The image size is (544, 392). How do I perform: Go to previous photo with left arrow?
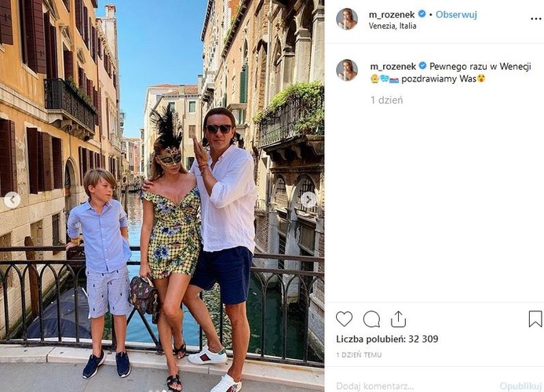12,200
